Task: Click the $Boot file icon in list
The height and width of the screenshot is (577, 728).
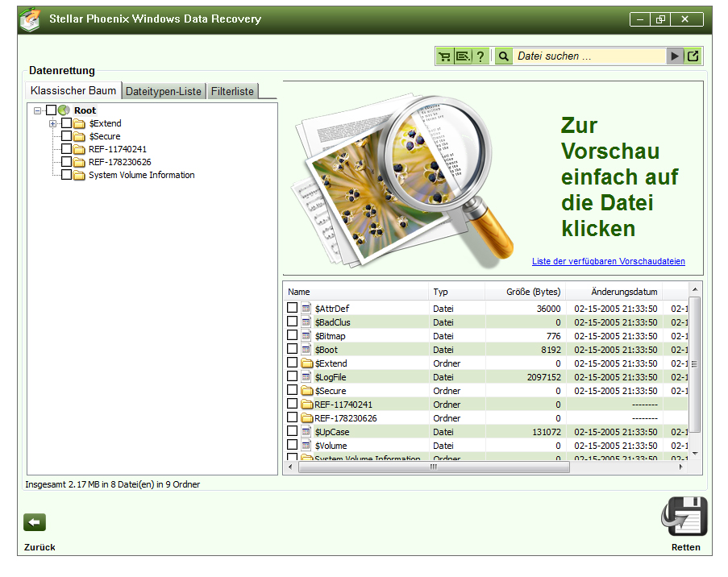Action: click(306, 349)
